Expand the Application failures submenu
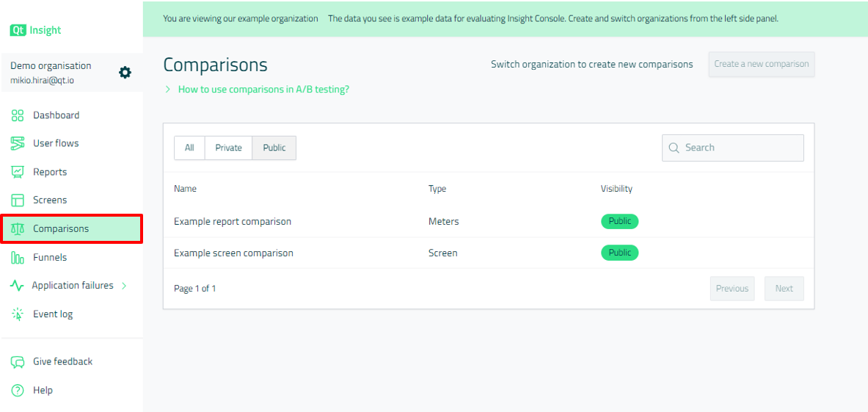The width and height of the screenshot is (868, 412). coord(123,286)
